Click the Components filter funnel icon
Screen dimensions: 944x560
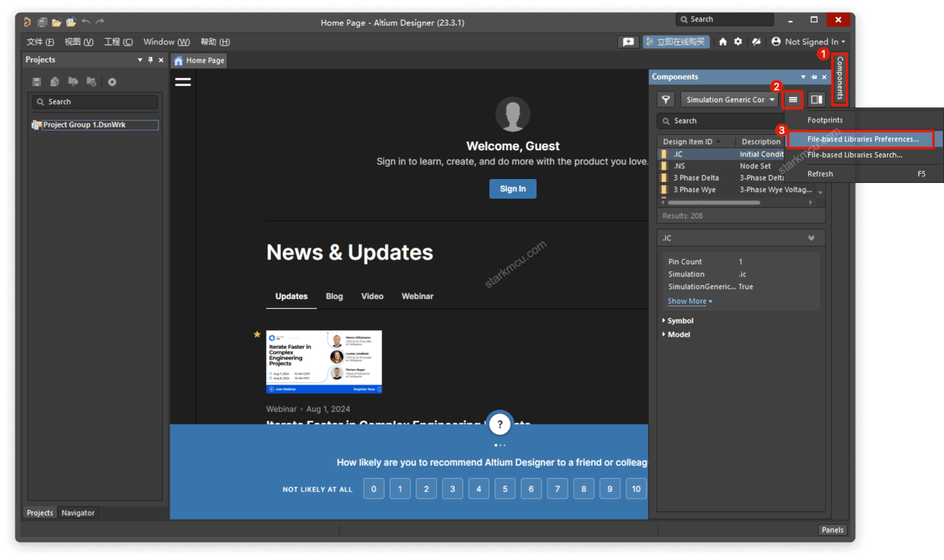click(666, 99)
